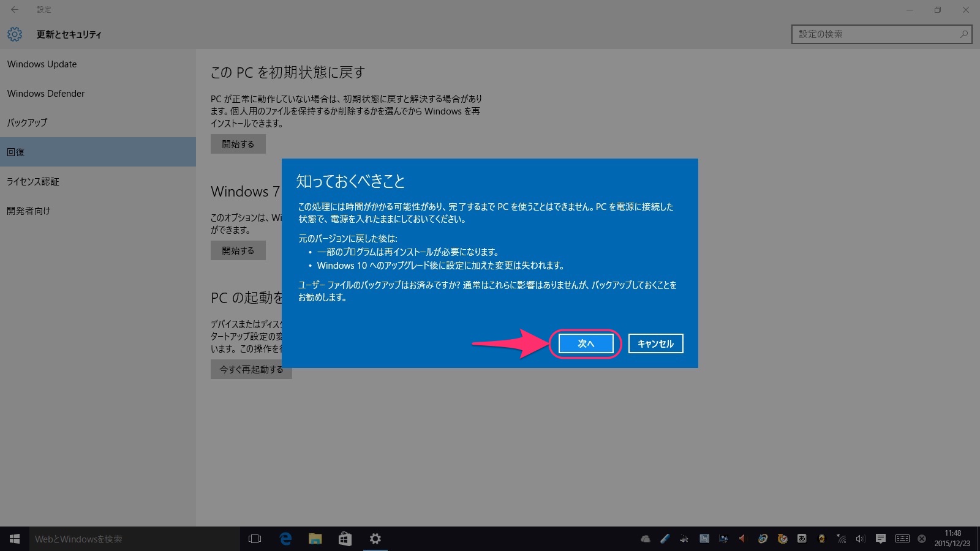Click the 今すぐ再起動する button
The image size is (980, 551).
pyautogui.click(x=251, y=369)
